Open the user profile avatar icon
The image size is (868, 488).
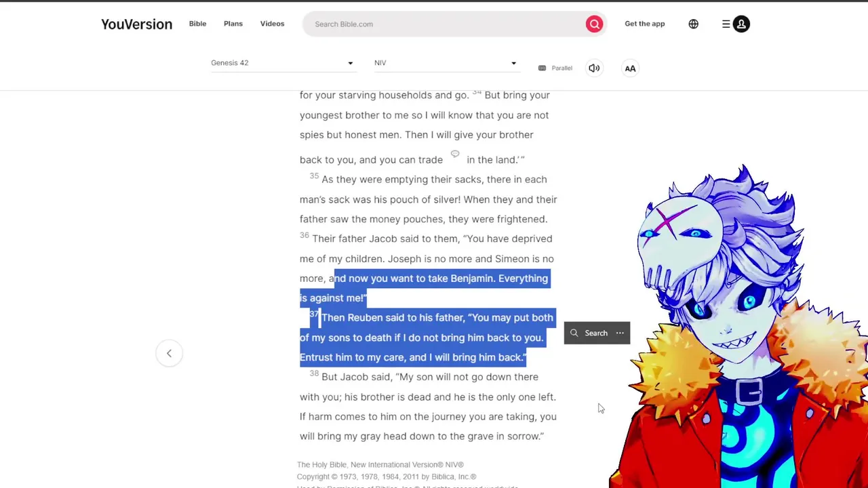click(741, 24)
